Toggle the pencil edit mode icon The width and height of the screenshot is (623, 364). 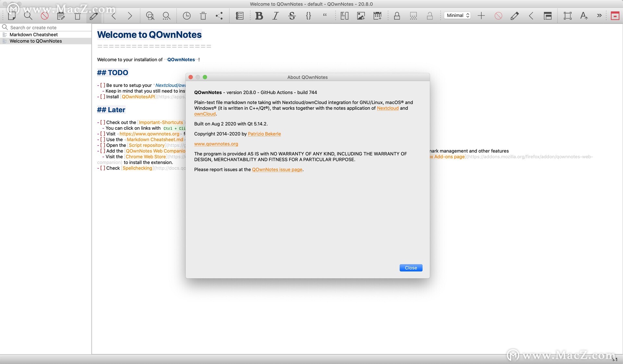[94, 16]
